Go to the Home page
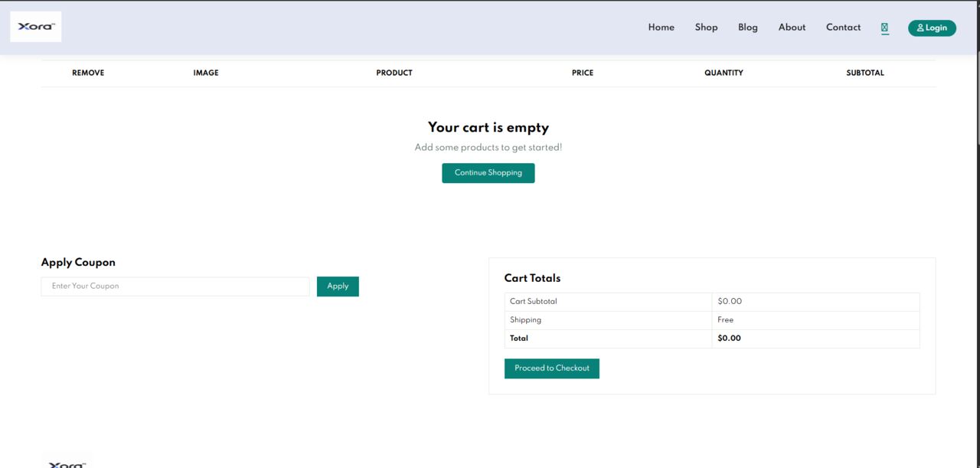This screenshot has height=468, width=980. [x=661, y=28]
